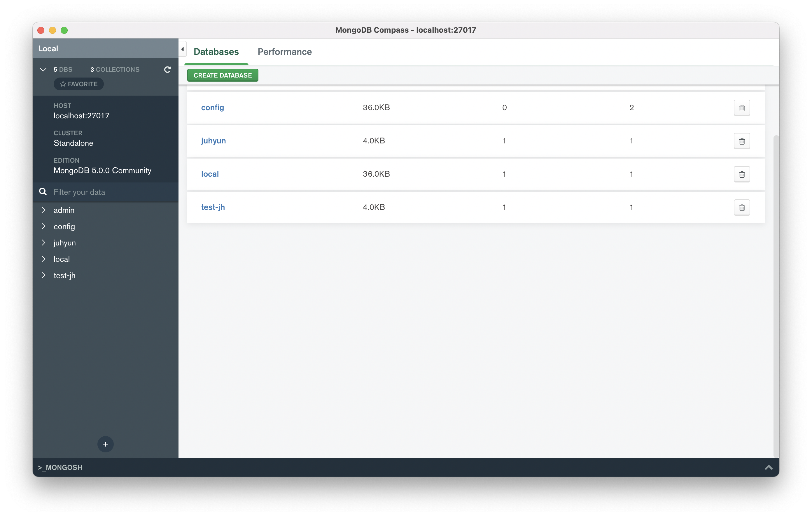Refresh the databases list in sidebar
Viewport: 812px width, 520px height.
coord(167,70)
